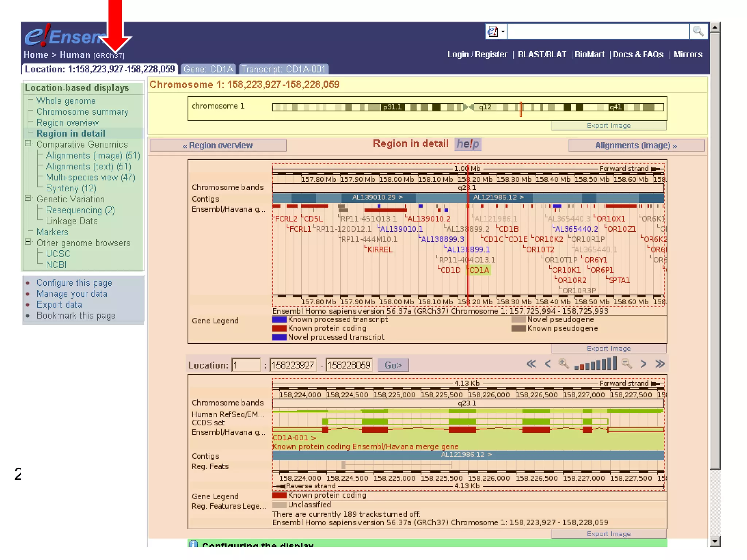
Task: Open the BioMart link in header
Action: [x=589, y=54]
